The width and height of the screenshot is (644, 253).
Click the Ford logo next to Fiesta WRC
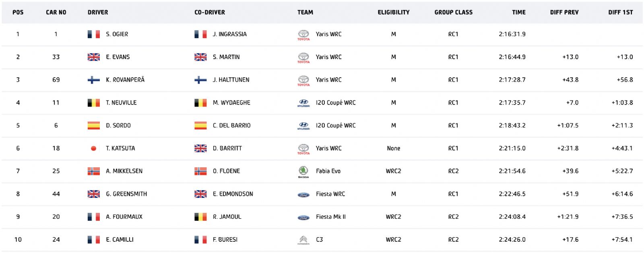click(x=303, y=195)
